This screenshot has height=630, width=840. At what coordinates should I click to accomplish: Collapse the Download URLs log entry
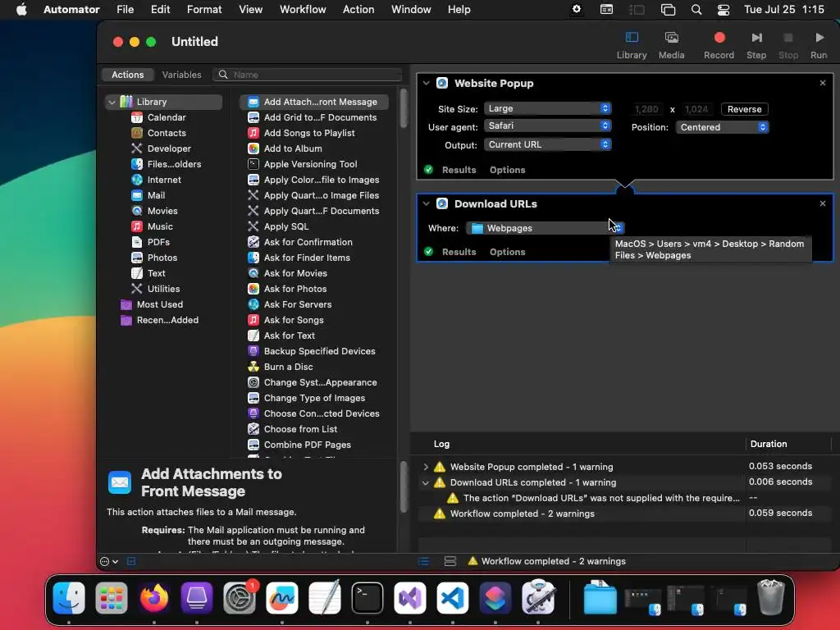tap(426, 482)
